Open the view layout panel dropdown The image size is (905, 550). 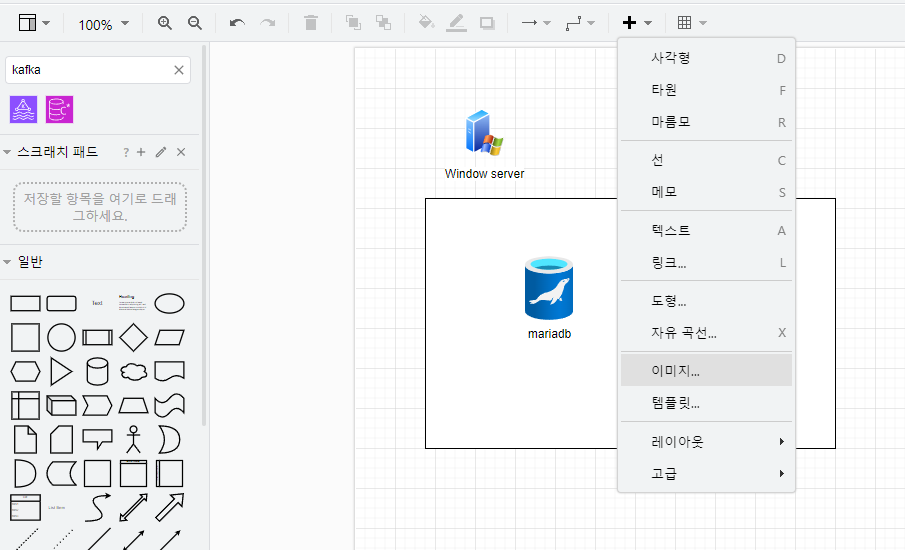pyautogui.click(x=34, y=23)
